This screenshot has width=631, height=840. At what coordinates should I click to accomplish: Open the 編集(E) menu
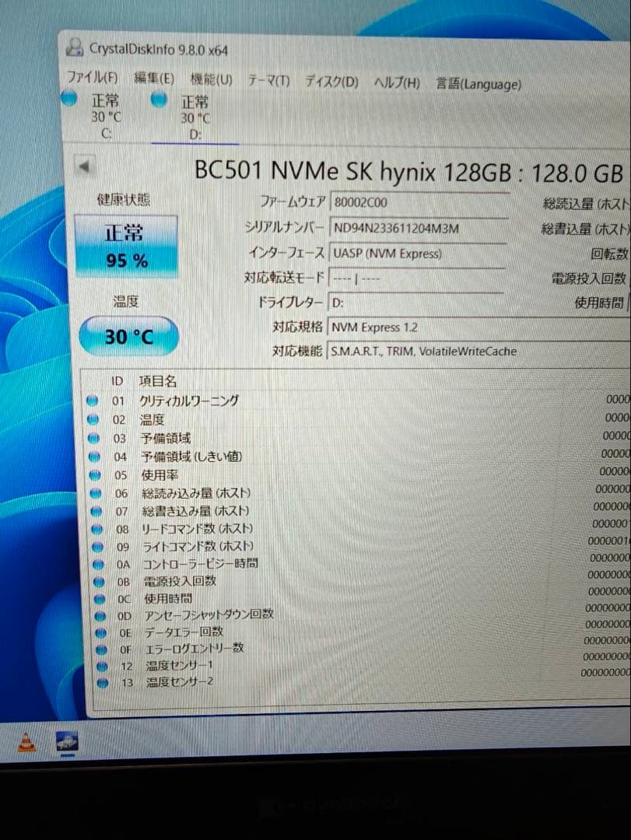pyautogui.click(x=153, y=79)
